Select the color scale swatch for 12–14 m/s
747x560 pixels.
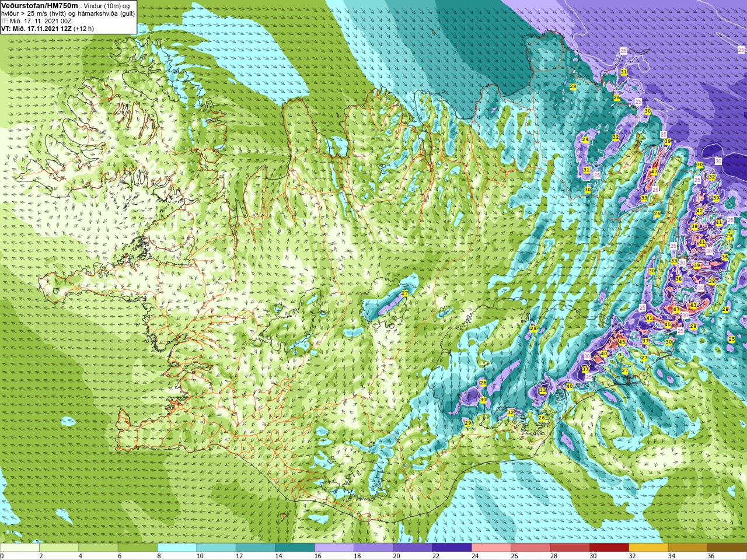pyautogui.click(x=256, y=548)
